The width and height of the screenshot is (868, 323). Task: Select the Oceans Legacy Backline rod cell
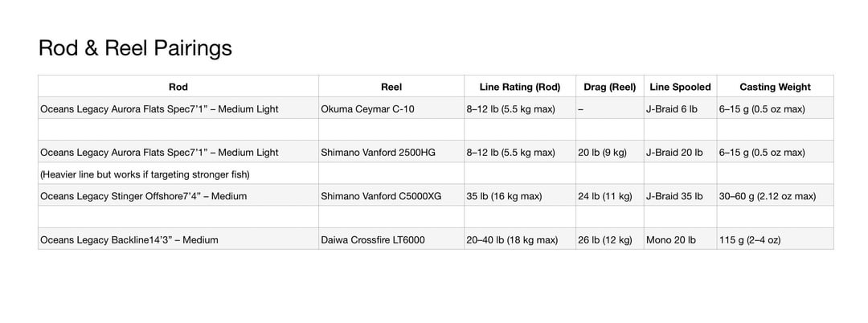pos(129,239)
